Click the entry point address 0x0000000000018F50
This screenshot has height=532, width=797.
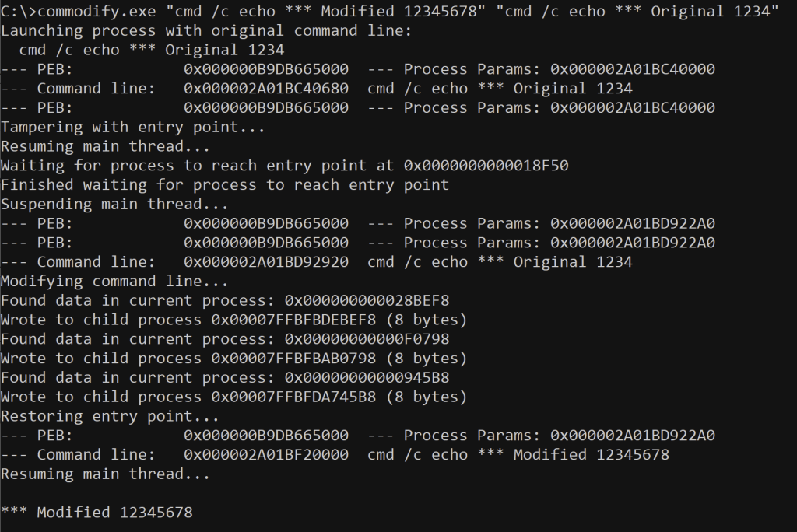pyautogui.click(x=495, y=166)
